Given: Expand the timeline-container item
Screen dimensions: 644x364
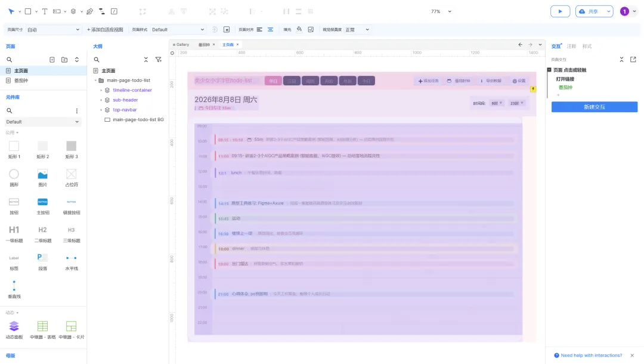Looking at the screenshot, I should (101, 90).
